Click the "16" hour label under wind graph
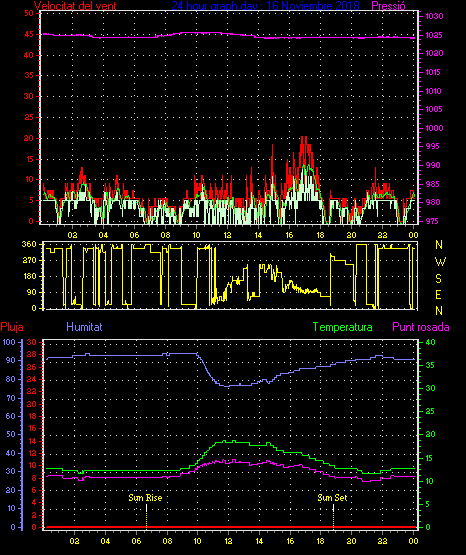This screenshot has height=555, width=466. [289, 235]
